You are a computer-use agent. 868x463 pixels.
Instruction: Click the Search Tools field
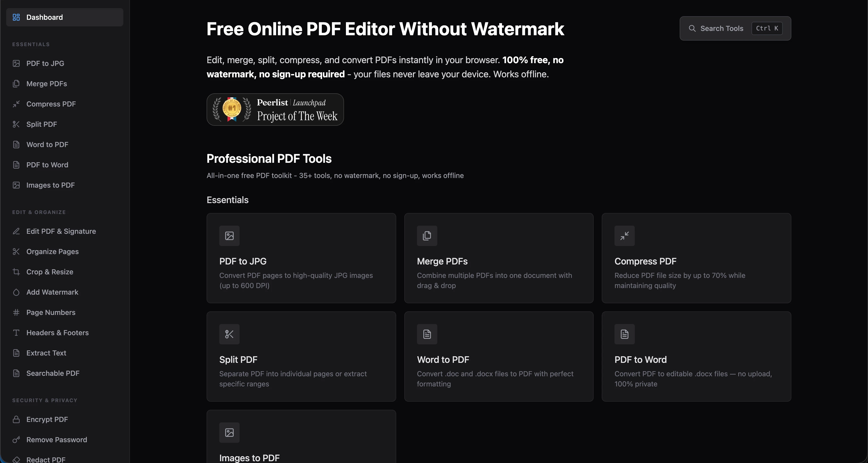(721, 28)
